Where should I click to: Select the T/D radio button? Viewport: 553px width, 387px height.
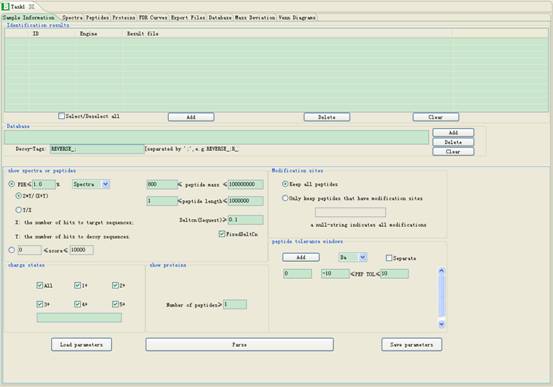19,210
